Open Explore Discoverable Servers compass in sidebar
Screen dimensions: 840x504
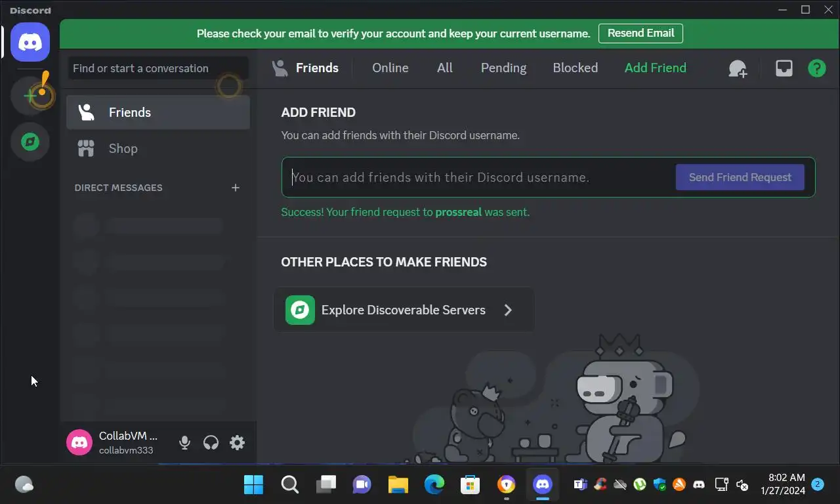pyautogui.click(x=30, y=142)
